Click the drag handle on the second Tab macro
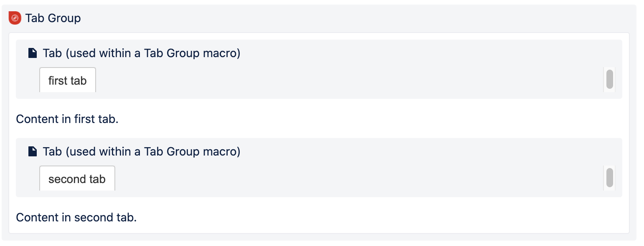The height and width of the screenshot is (246, 644). pyautogui.click(x=609, y=178)
